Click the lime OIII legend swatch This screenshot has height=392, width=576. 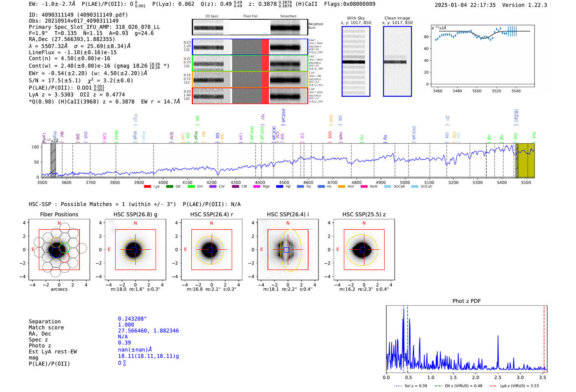point(191,187)
